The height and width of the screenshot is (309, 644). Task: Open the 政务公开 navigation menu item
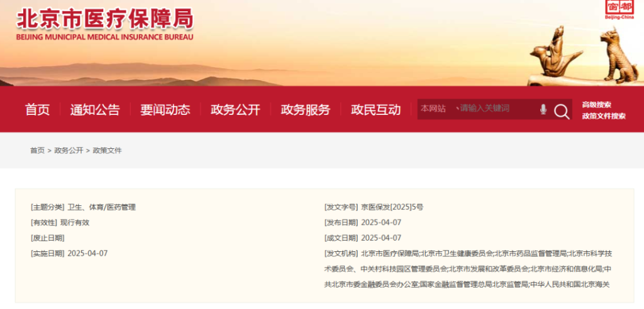tap(235, 110)
